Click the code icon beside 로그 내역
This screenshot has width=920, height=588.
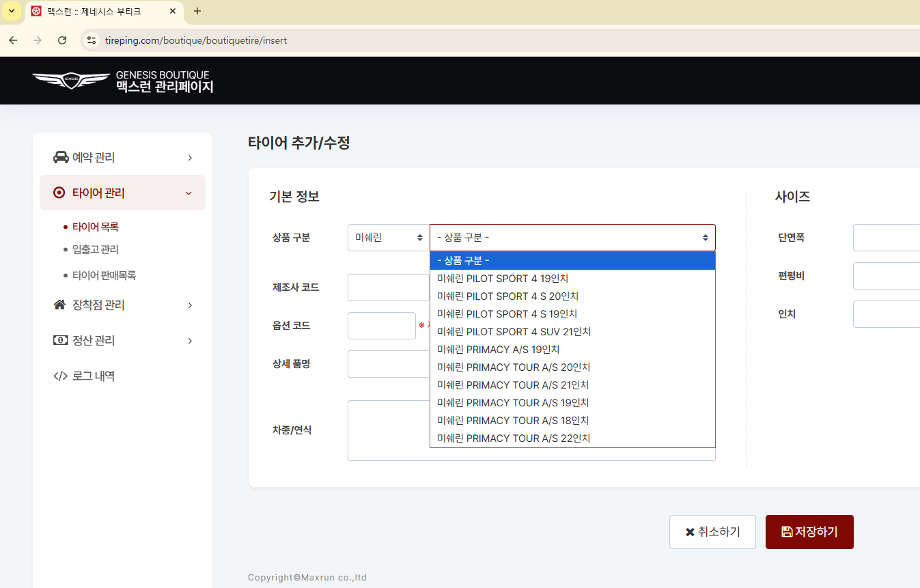61,376
